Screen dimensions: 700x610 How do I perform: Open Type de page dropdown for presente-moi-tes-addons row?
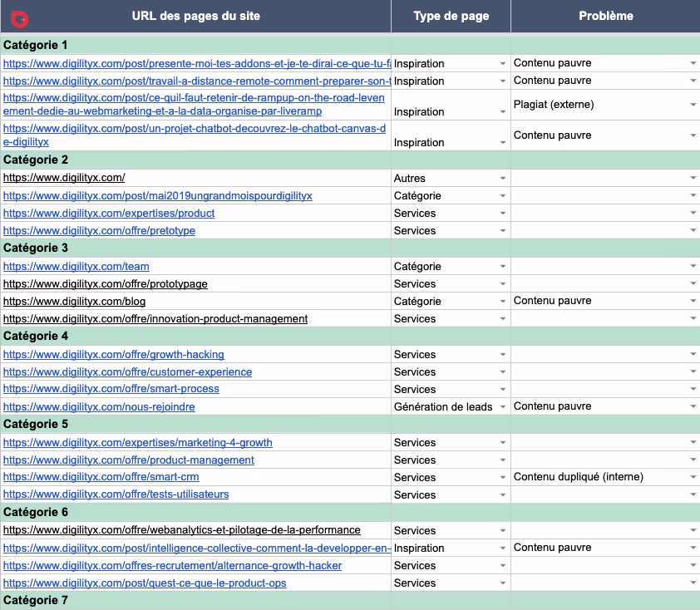[x=503, y=64]
